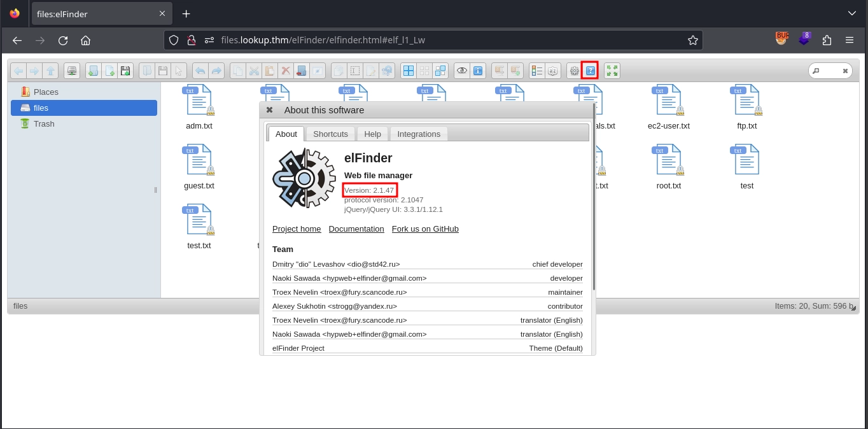Click the Upload files floppy icon

point(125,71)
